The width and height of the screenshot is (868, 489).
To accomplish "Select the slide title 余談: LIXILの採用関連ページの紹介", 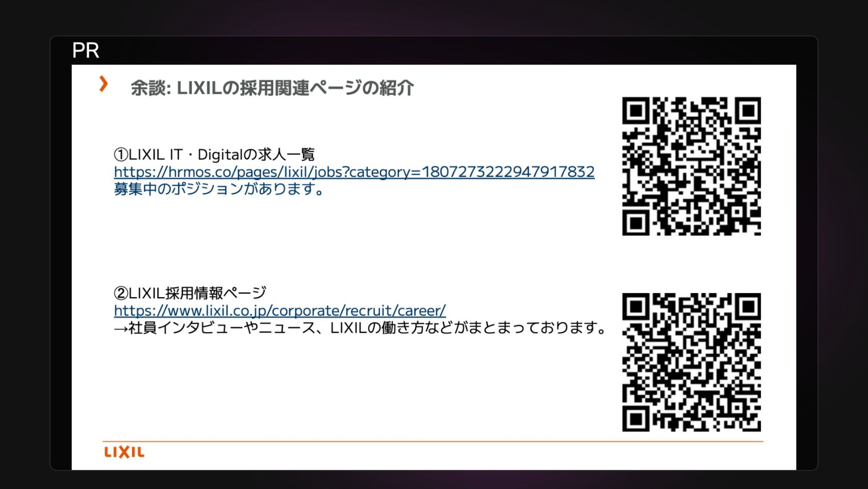I will pos(272,88).
